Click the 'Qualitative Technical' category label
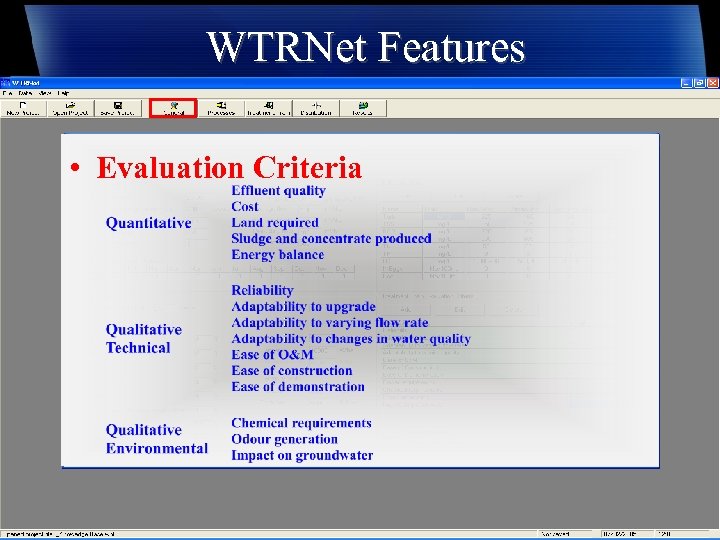The width and height of the screenshot is (720, 540). (x=144, y=339)
